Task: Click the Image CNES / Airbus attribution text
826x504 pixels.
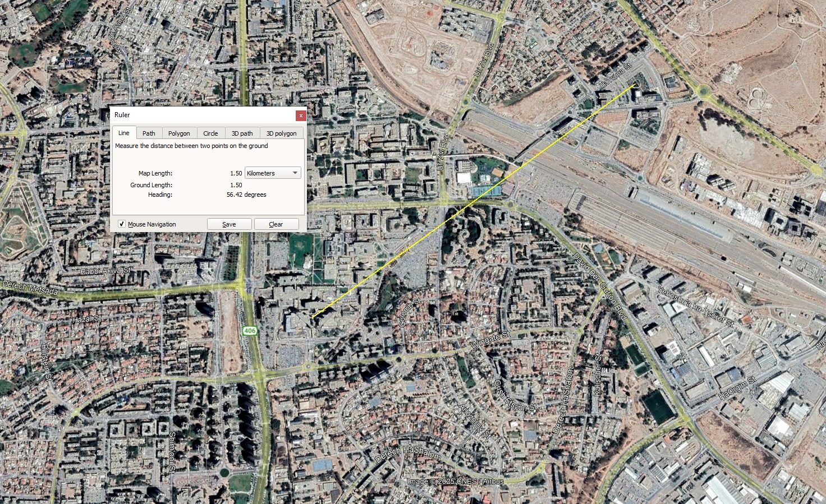Action: click(455, 482)
